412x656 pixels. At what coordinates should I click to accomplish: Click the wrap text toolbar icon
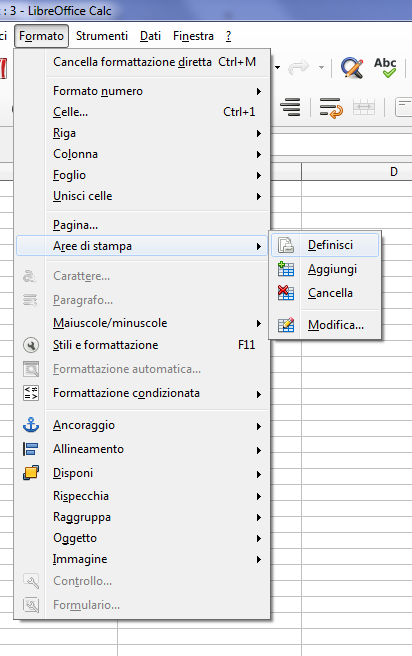click(331, 108)
